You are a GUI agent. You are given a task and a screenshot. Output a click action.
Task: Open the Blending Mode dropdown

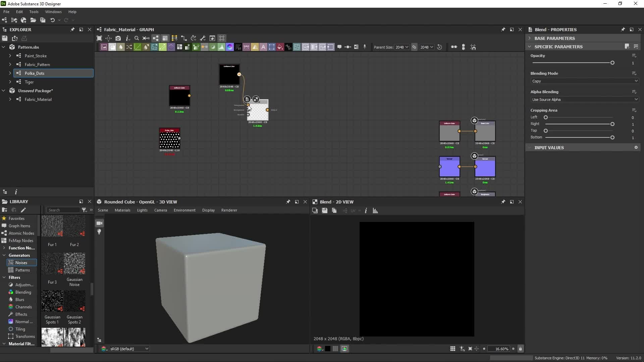click(x=584, y=81)
